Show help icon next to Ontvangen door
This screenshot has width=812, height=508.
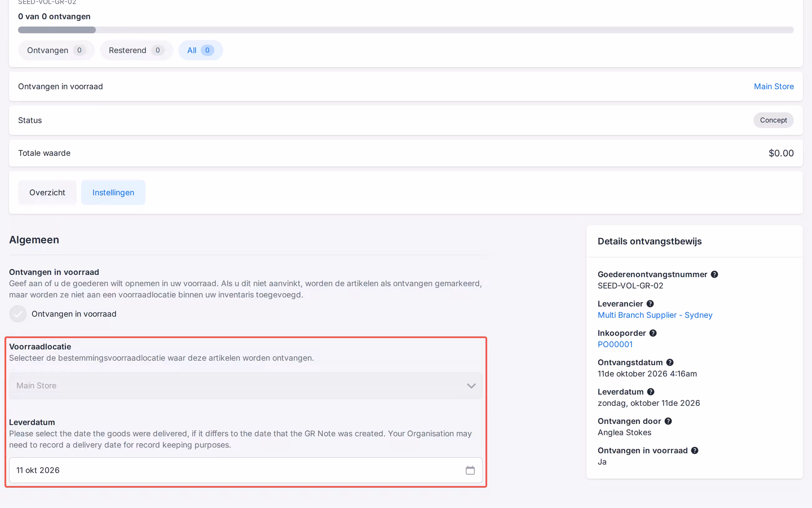pos(668,421)
